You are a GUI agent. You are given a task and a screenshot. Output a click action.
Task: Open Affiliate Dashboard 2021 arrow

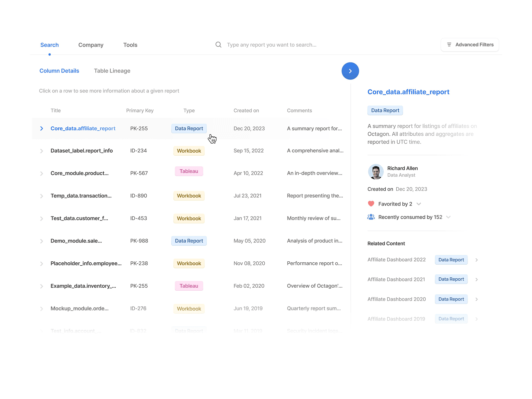coord(476,280)
